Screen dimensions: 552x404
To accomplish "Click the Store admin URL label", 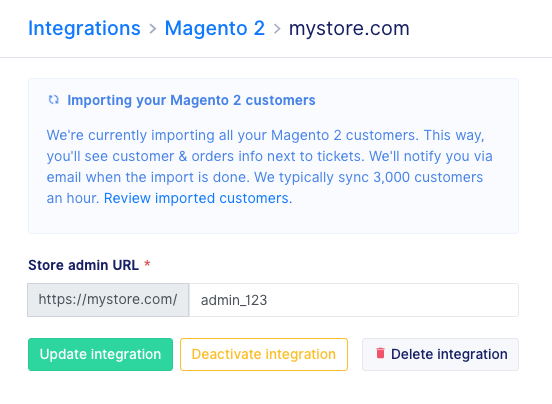I will click(x=83, y=265).
